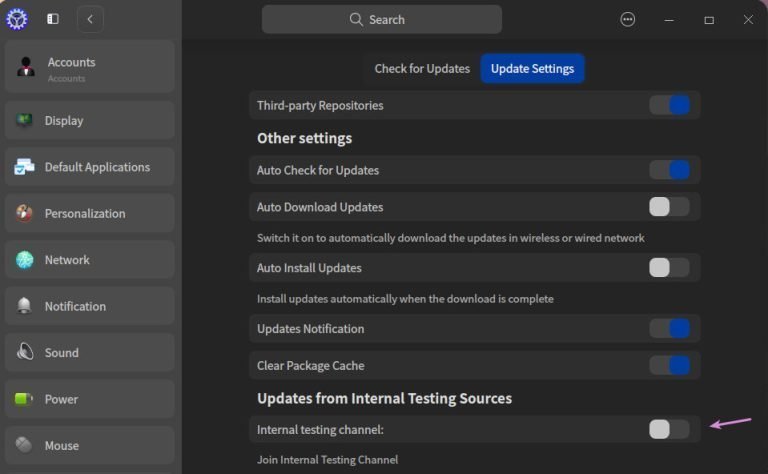Disable the Third-party Repositories switch
Screen dimensions: 768x474
tap(670, 105)
